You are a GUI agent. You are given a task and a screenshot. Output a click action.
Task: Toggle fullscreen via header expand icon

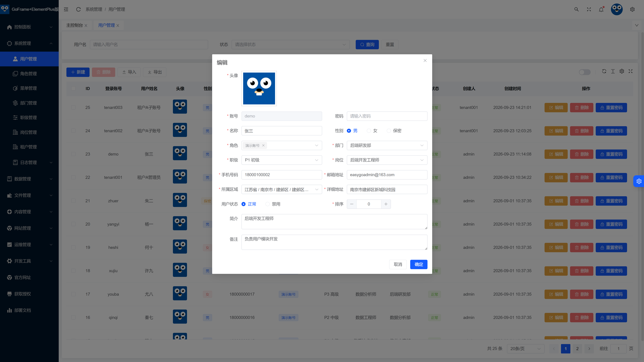589,9
